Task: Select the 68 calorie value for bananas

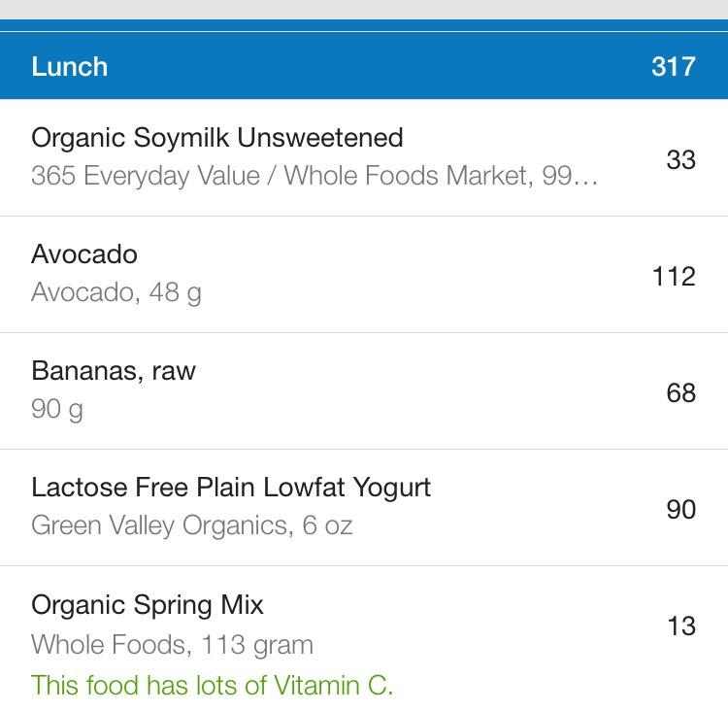Action: [x=680, y=393]
